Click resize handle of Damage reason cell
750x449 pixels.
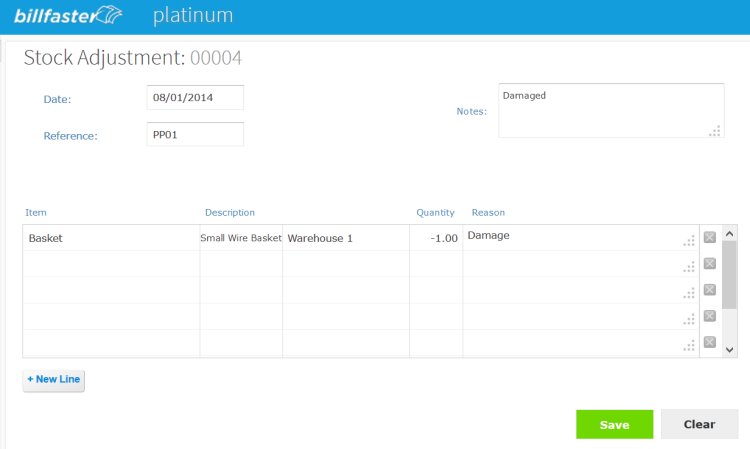(x=689, y=241)
